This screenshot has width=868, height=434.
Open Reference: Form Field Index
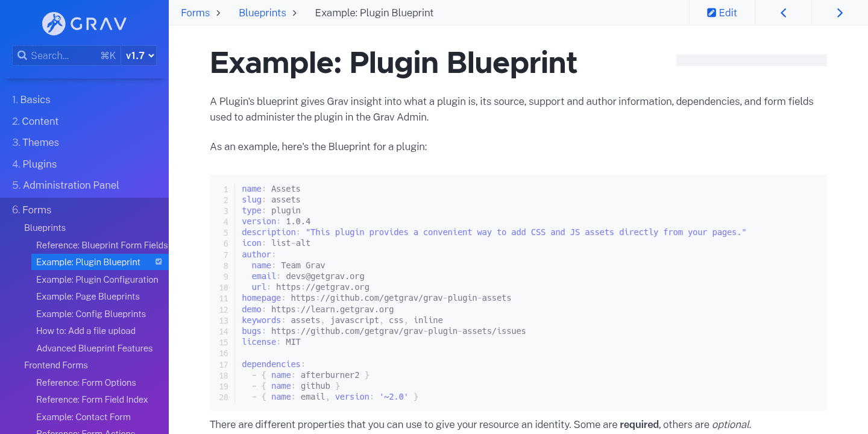pyautogui.click(x=92, y=399)
